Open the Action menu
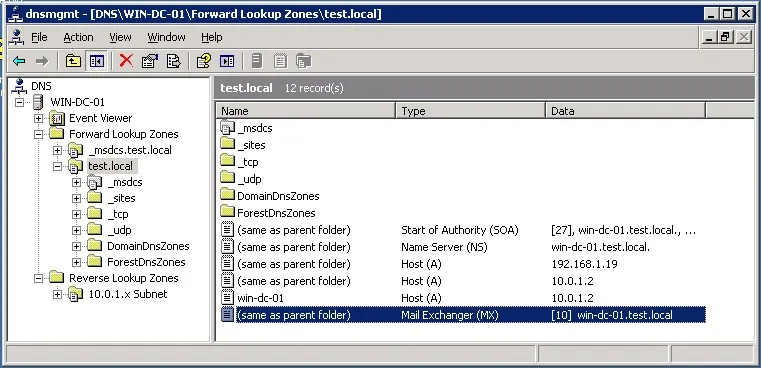The width and height of the screenshot is (761, 368). (78, 37)
